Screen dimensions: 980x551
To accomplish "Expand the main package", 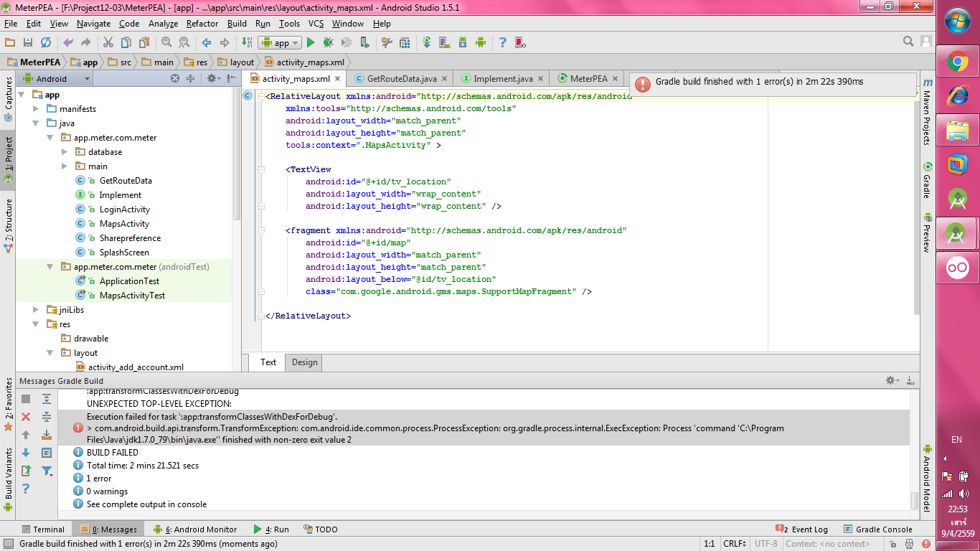I will [x=65, y=166].
